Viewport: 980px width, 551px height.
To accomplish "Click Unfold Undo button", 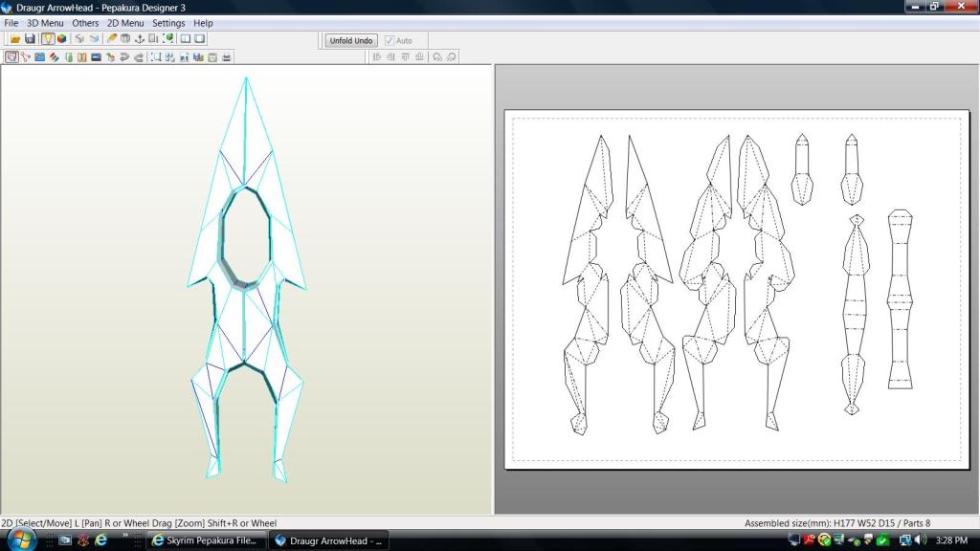I will (x=351, y=40).
